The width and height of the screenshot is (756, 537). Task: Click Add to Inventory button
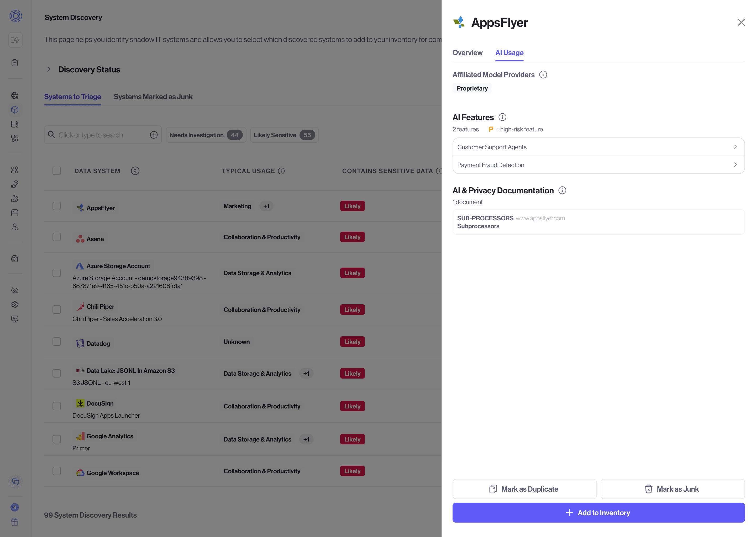598,513
